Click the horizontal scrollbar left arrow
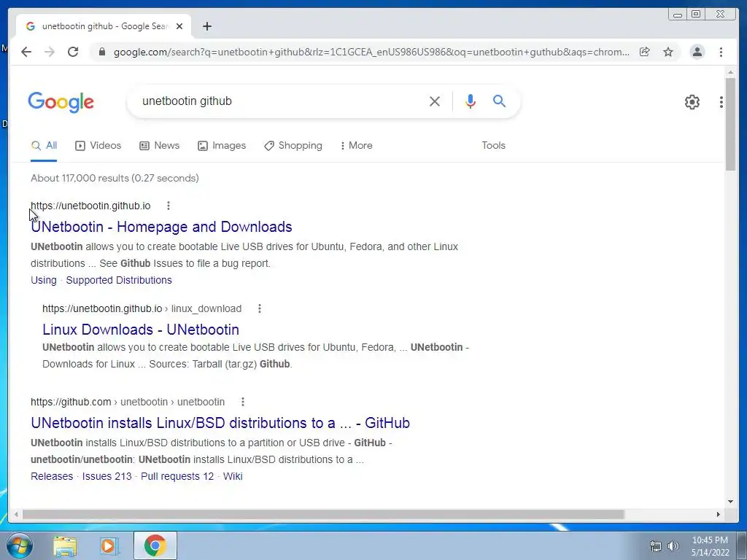This screenshot has height=560, width=747. click(x=16, y=514)
